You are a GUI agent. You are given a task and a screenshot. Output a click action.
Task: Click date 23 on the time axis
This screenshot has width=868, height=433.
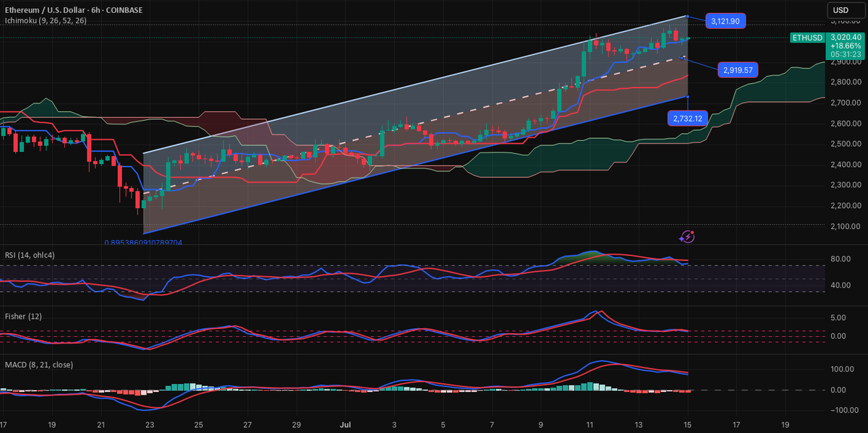click(x=150, y=424)
